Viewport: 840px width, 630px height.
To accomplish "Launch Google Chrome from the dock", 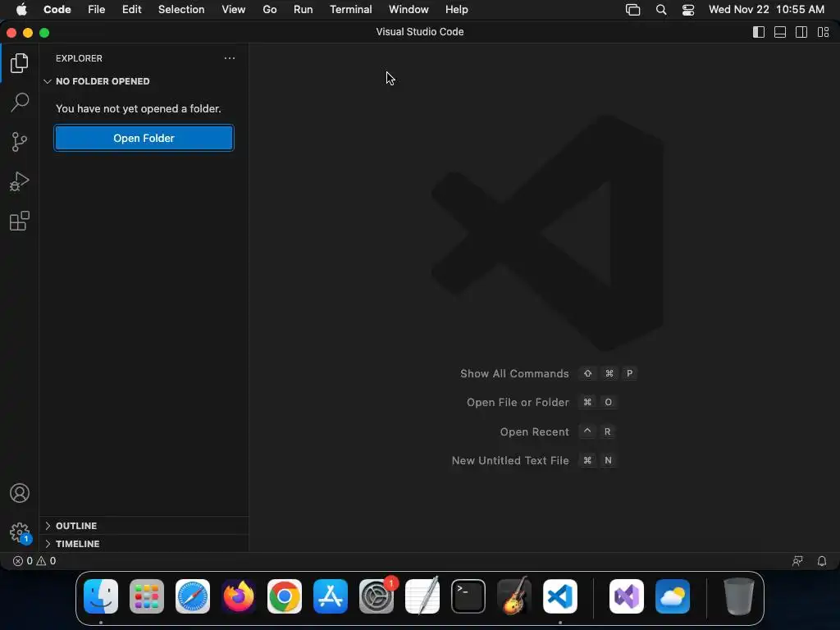I will tap(285, 596).
